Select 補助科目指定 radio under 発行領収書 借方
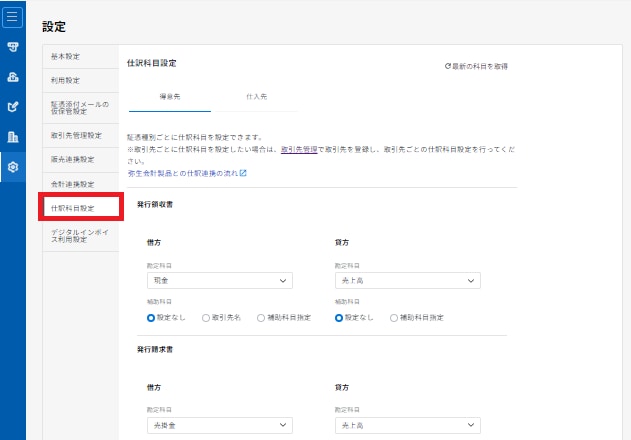Viewport: 631px width, 440px height. click(261, 317)
